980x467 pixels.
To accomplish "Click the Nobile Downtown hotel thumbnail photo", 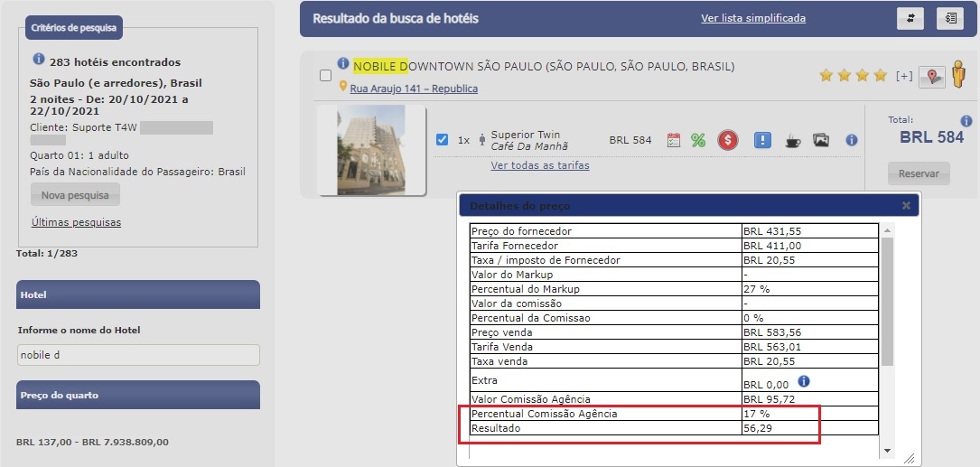I will (371, 150).
